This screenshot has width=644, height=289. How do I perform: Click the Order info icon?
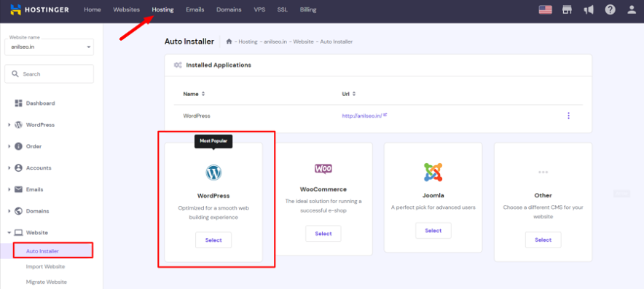point(18,146)
